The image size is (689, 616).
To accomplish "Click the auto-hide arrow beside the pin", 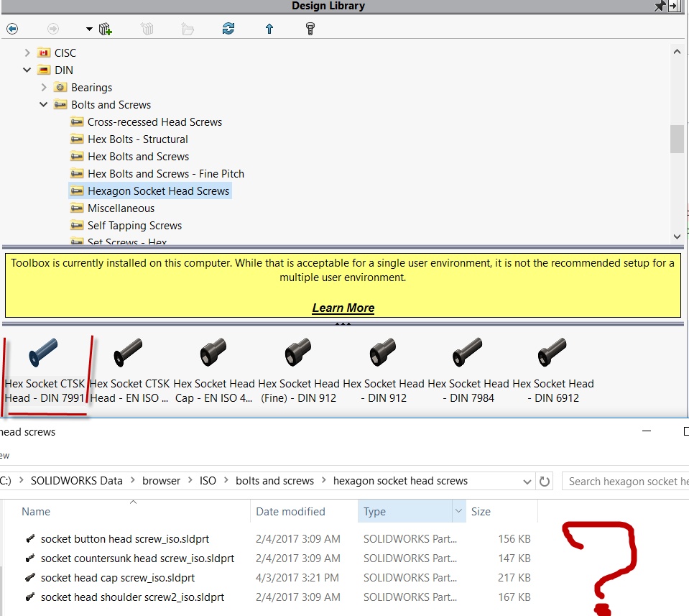I will [674, 6].
